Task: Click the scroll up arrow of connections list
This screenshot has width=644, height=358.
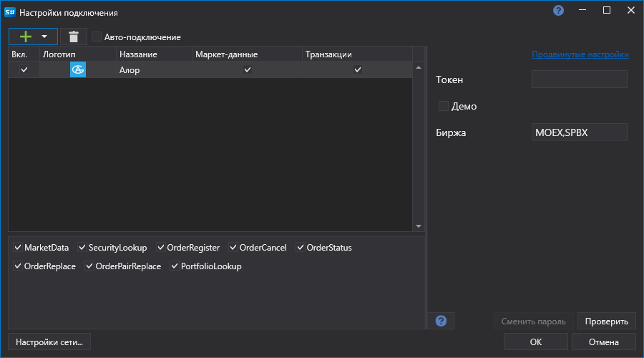Action: click(x=419, y=67)
